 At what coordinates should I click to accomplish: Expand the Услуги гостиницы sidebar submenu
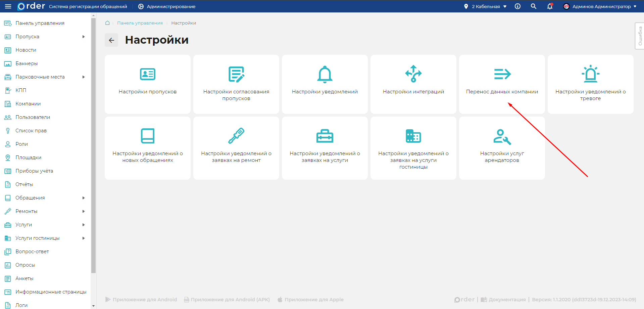coord(84,238)
